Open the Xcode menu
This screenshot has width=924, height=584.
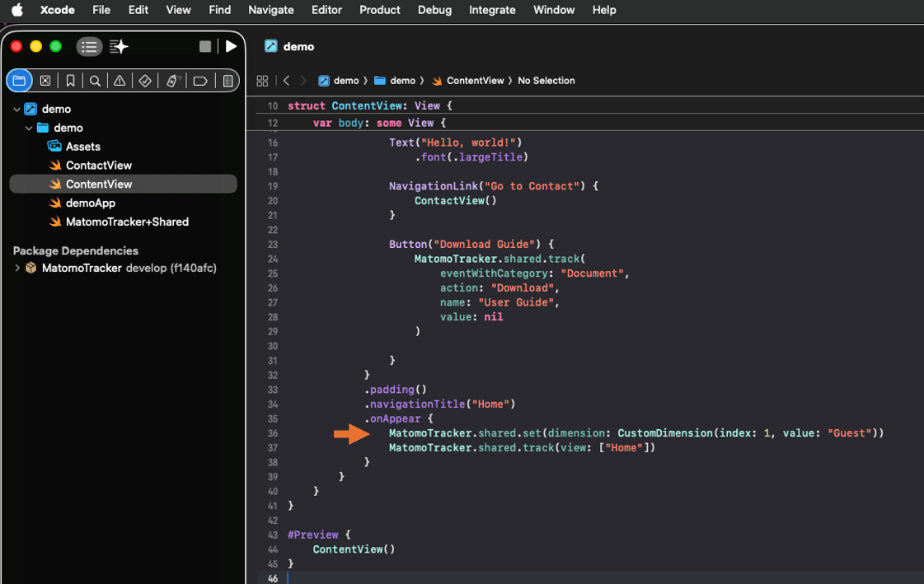57,10
